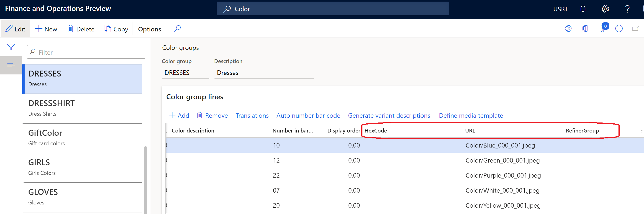Open the Power Apps diamond icon

click(x=568, y=28)
